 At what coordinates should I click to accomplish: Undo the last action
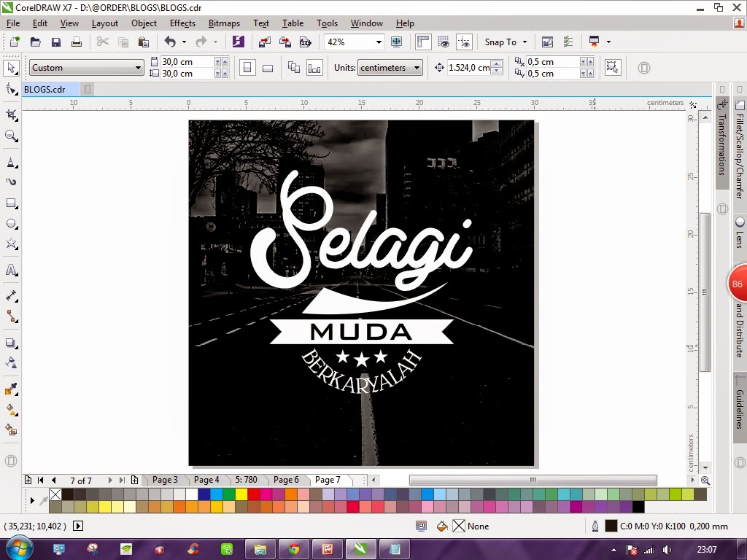(170, 42)
